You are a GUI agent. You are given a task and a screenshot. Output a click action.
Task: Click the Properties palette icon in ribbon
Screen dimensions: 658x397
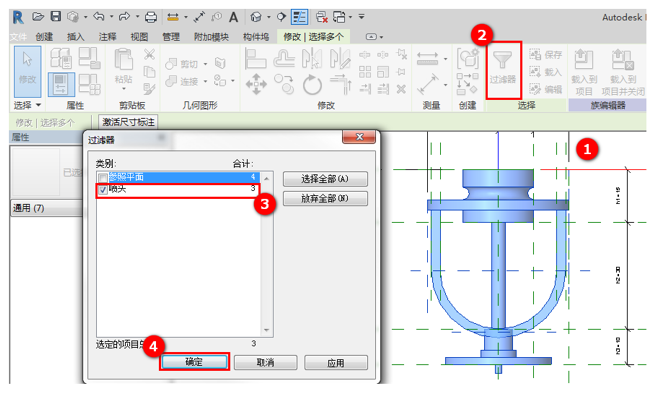point(61,84)
